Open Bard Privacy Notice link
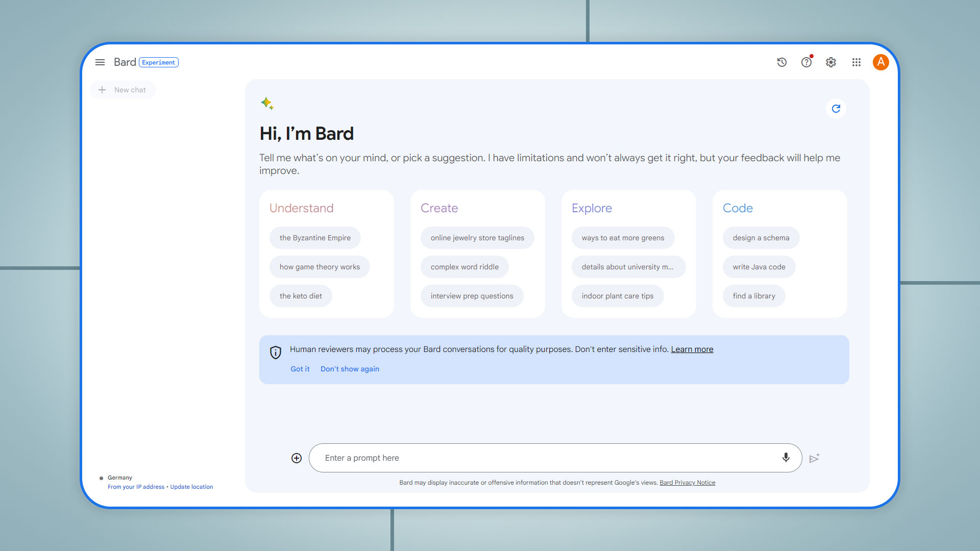The height and width of the screenshot is (551, 980). click(x=688, y=483)
